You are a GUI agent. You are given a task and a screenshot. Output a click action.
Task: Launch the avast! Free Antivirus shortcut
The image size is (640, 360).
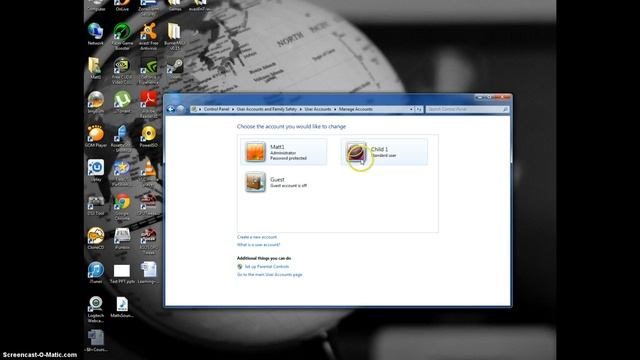click(x=149, y=36)
